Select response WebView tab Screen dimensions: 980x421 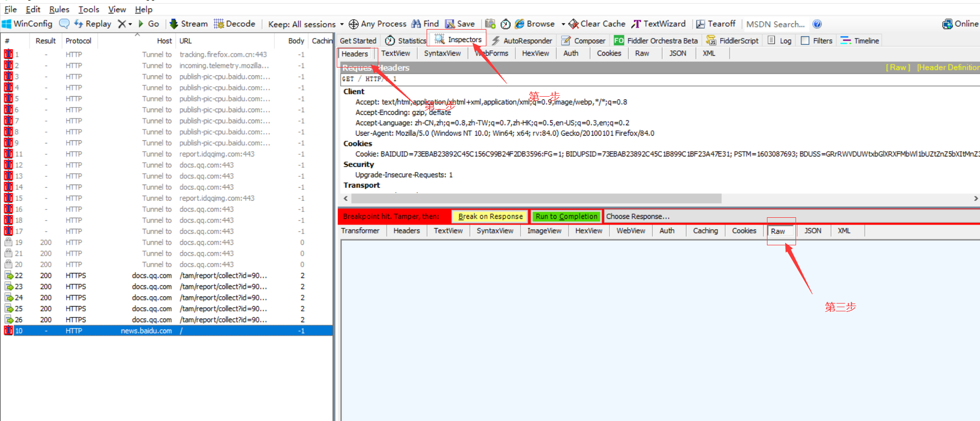(x=631, y=231)
